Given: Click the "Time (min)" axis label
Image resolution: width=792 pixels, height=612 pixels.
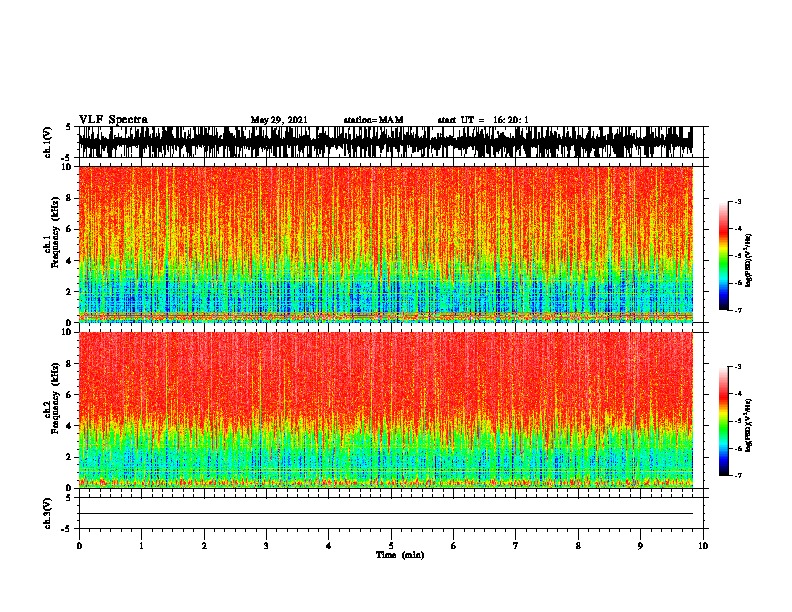Looking at the screenshot, I should 400,555.
